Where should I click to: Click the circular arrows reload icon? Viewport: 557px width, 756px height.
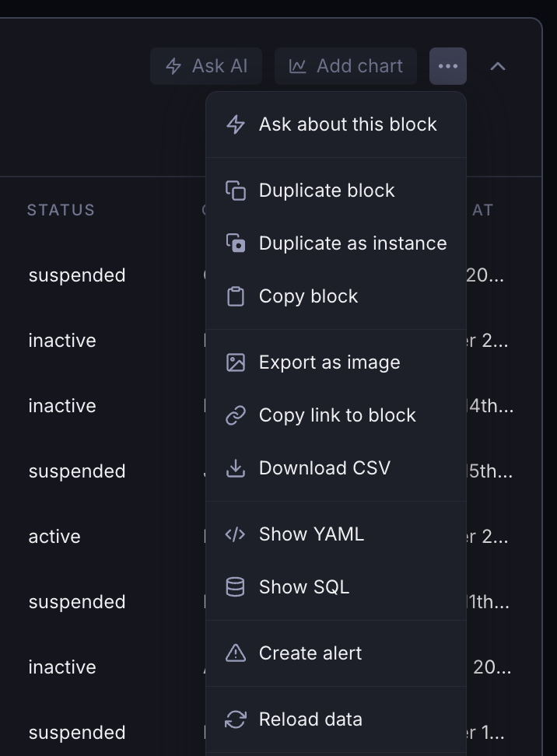click(235, 719)
